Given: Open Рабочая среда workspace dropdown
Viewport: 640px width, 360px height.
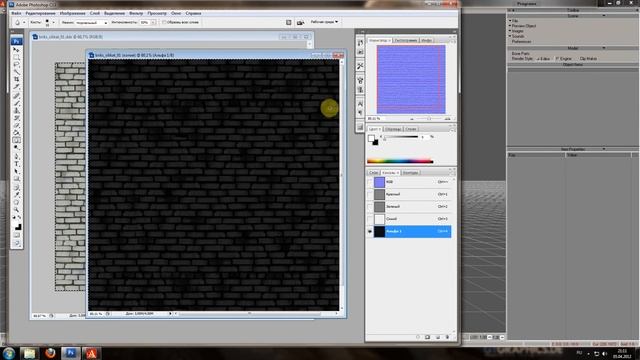Looking at the screenshot, I should tap(324, 22).
